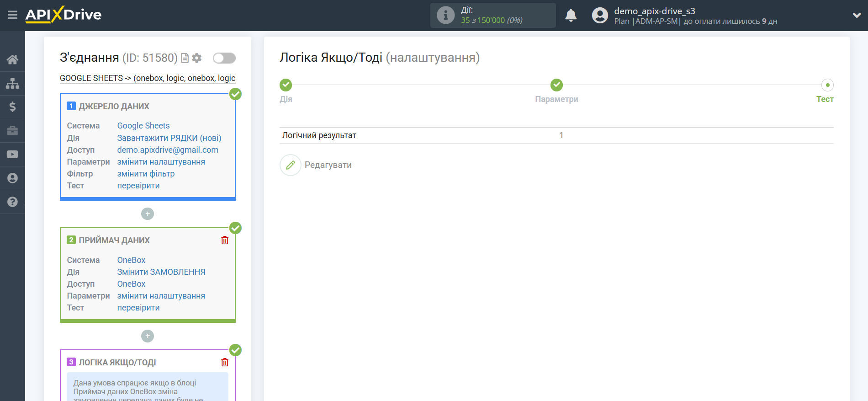Open the help question mark icon
868x401 pixels.
tap(12, 202)
